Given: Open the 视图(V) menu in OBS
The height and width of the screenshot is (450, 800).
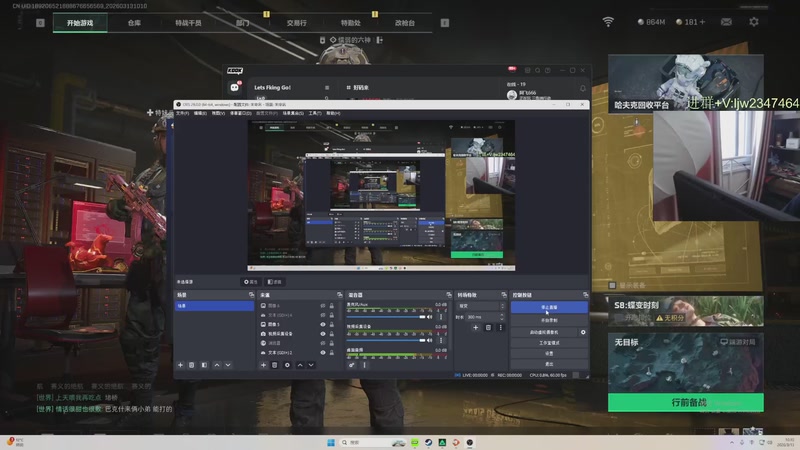Looking at the screenshot, I should coord(218,113).
